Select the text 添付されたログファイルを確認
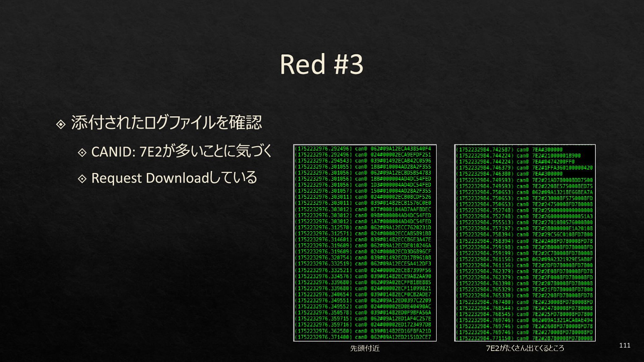Image resolution: width=644 pixels, height=362 pixels. pos(166,123)
